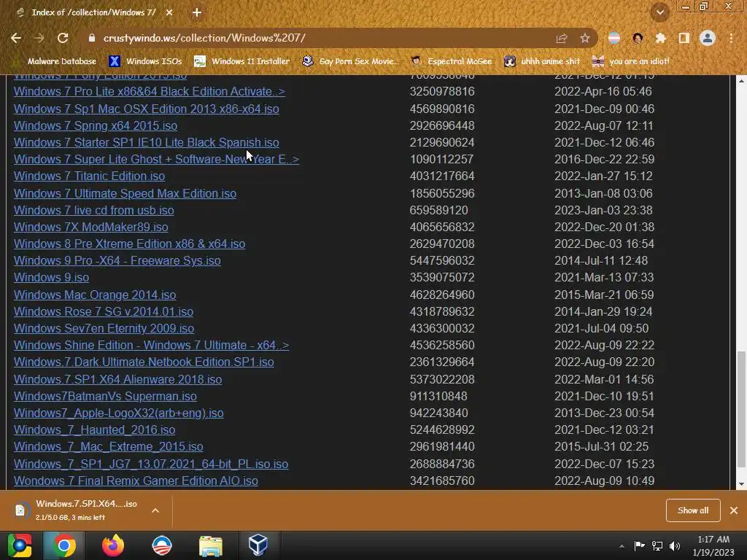Download Windows_7_Haunted_2016.iso
This screenshot has width=747, height=560.
94,430
